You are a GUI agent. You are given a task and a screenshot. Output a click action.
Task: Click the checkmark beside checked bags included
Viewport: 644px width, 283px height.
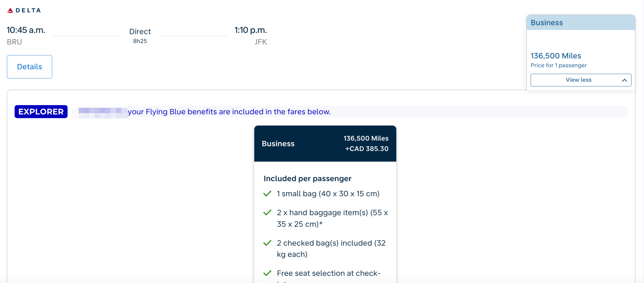267,243
